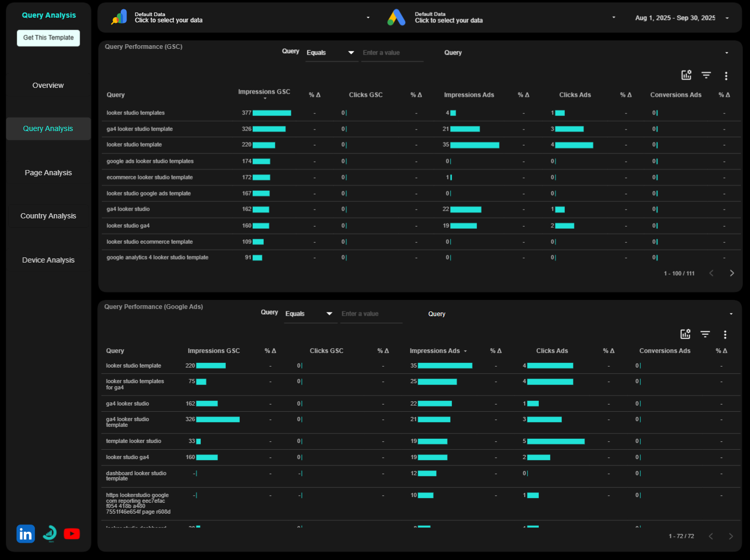The height and width of the screenshot is (560, 750).
Task: Go to next page of GSC query results
Action: 732,272
